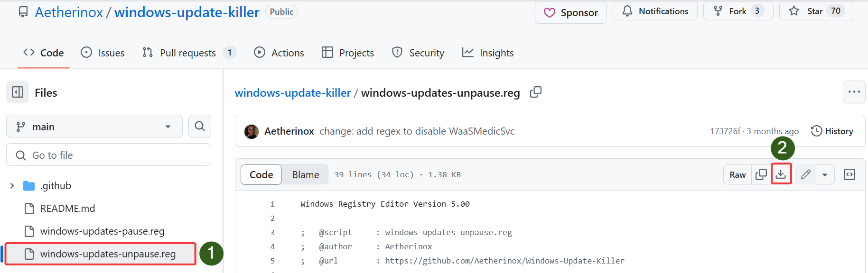868x273 pixels.
Task: Click line number 1
Action: point(272,204)
